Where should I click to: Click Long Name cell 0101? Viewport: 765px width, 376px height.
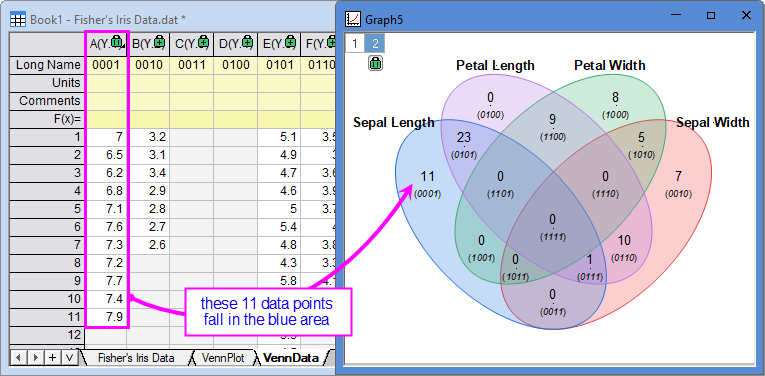coord(279,65)
